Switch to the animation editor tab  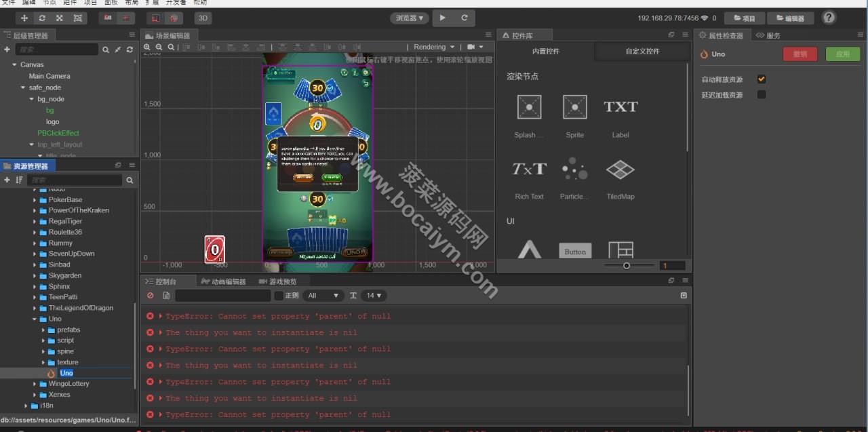223,281
